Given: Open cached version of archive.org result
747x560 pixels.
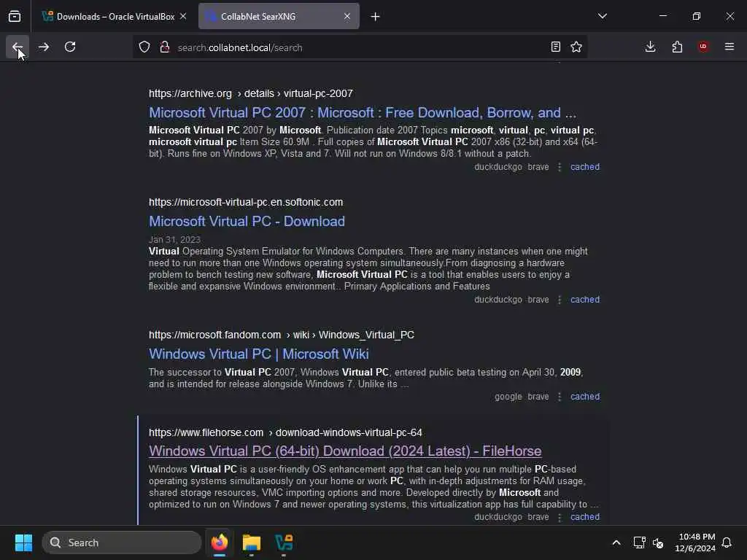Looking at the screenshot, I should pos(585,167).
